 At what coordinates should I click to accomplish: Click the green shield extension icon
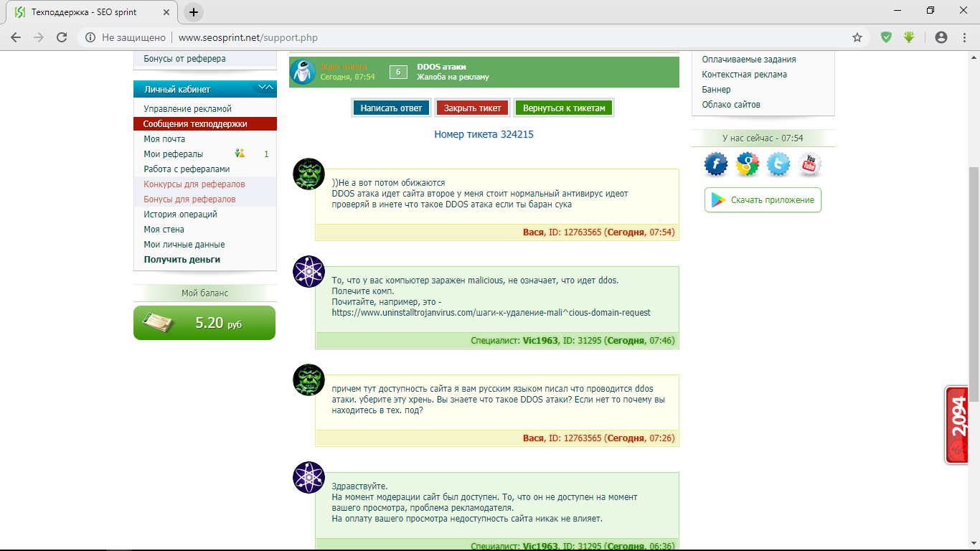click(x=887, y=37)
